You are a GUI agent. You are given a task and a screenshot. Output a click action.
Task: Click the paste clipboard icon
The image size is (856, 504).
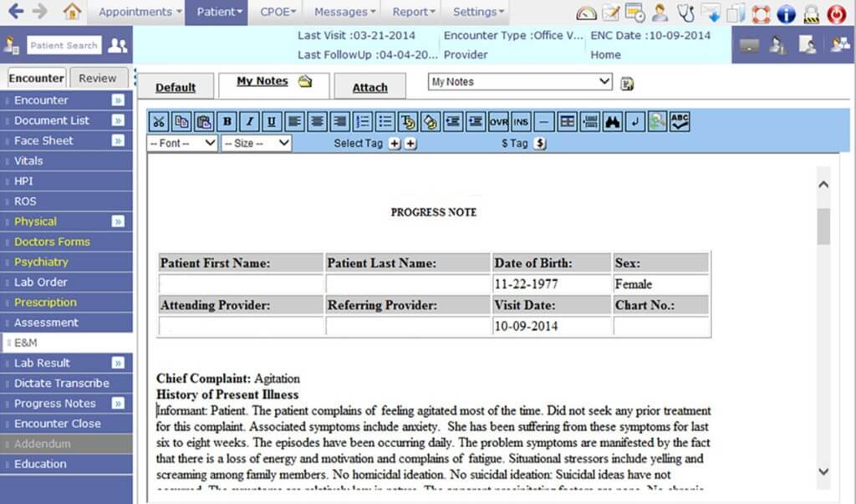[x=203, y=121]
